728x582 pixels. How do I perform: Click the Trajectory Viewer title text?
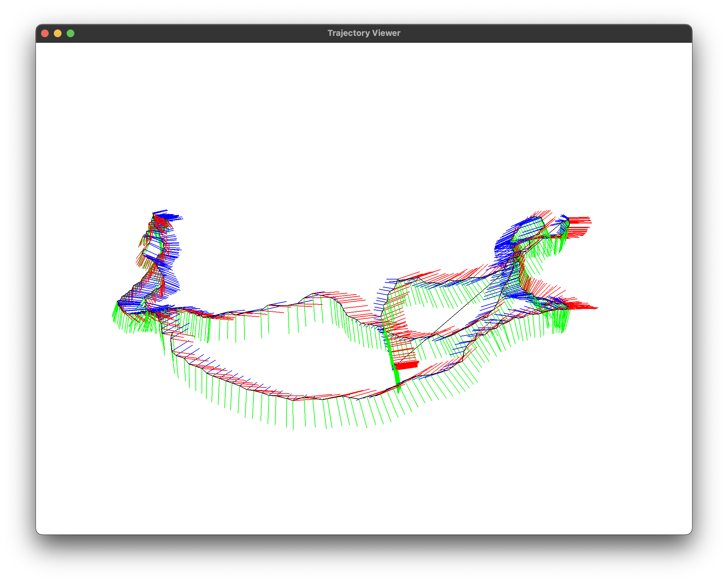click(x=364, y=33)
